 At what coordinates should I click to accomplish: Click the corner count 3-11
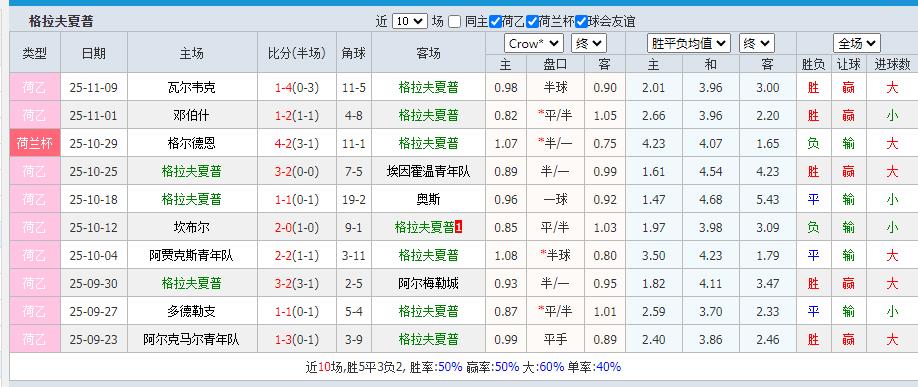354,255
